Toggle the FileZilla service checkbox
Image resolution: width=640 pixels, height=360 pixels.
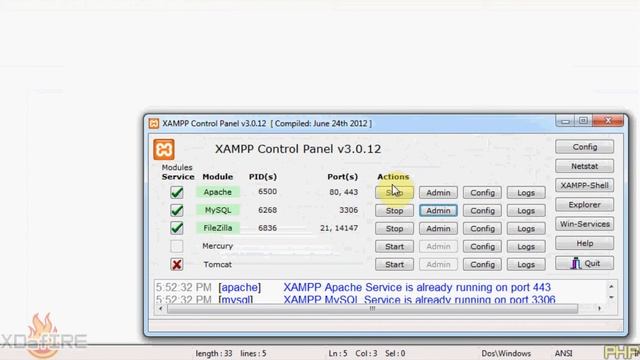(x=177, y=228)
